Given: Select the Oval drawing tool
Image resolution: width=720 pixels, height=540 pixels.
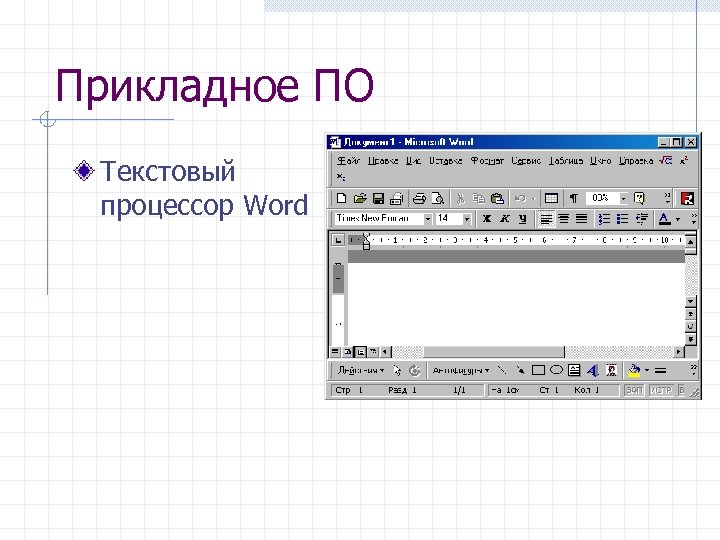Looking at the screenshot, I should (x=556, y=370).
